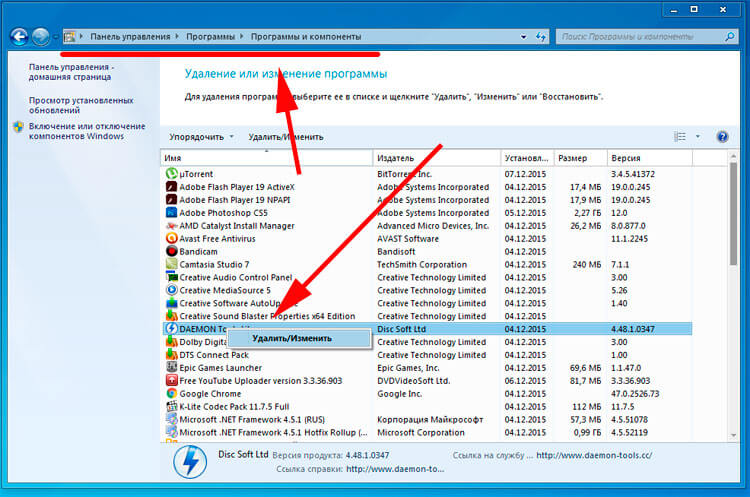Image resolution: width=750 pixels, height=497 pixels.
Task: Click the Disc Soft Ltd publisher cell
Action: [401, 329]
